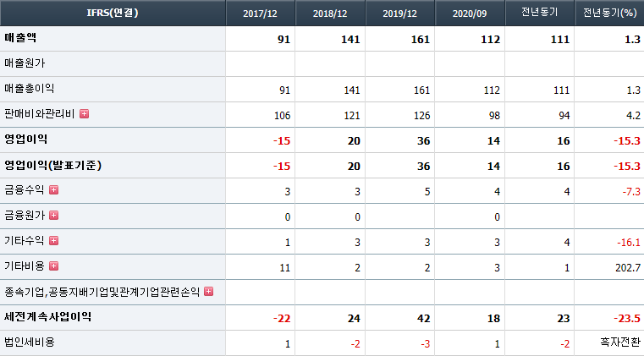This screenshot has height=356, width=644.
Task: Click 판매비와관리비 value 106 for 2017/12
Action: click(282, 116)
